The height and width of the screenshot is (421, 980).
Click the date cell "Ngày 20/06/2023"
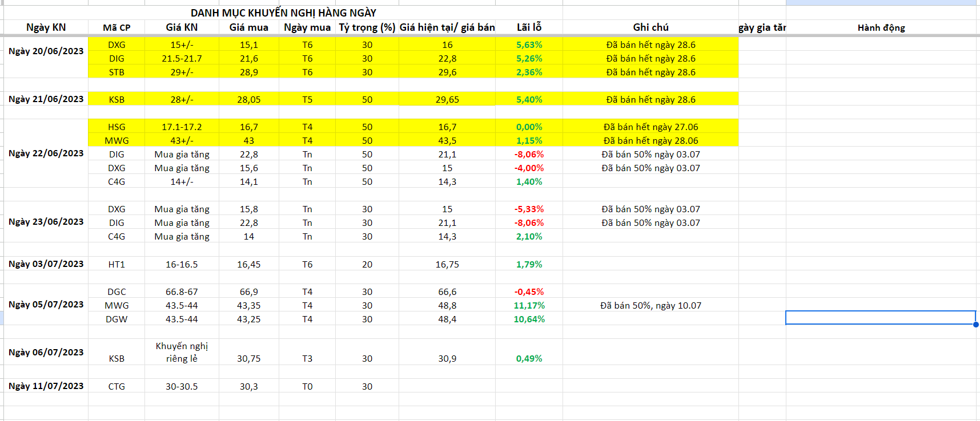[46, 51]
